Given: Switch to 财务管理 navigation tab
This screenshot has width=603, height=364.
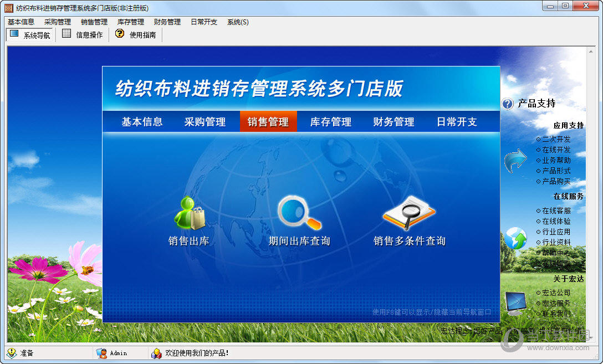Looking at the screenshot, I should [394, 122].
